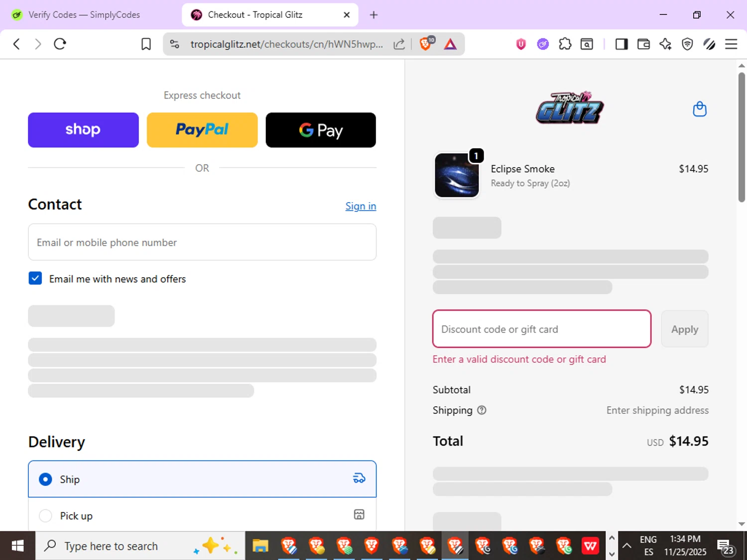Open the tab search window icon
Screen dimensions: 747x560
point(587,44)
